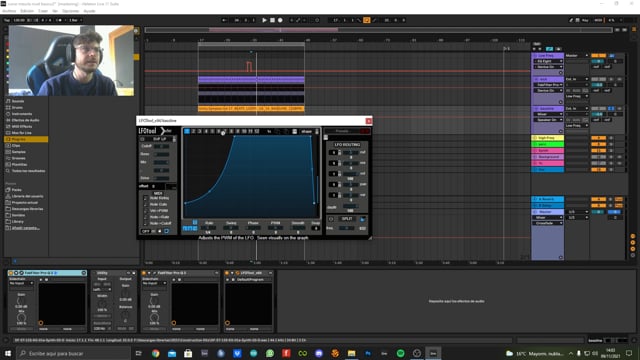Adjust the Cutoff slider in LFOTool
Image resolution: width=640 pixels, height=360 pixels.
(161, 146)
